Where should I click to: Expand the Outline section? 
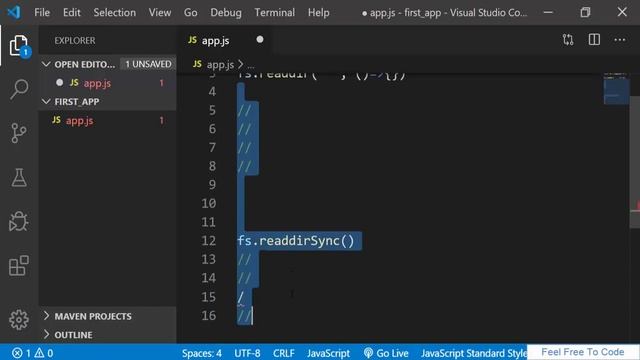(x=46, y=334)
